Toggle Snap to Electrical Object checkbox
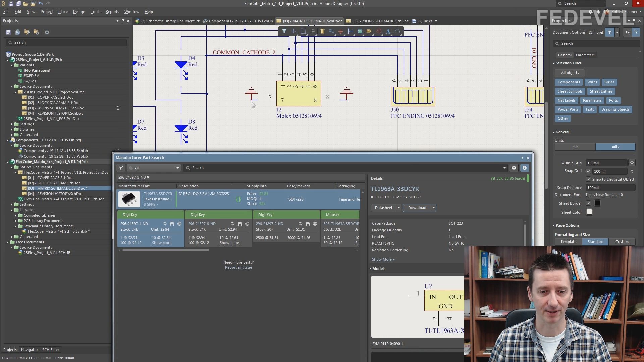644x362 pixels. 588,179
